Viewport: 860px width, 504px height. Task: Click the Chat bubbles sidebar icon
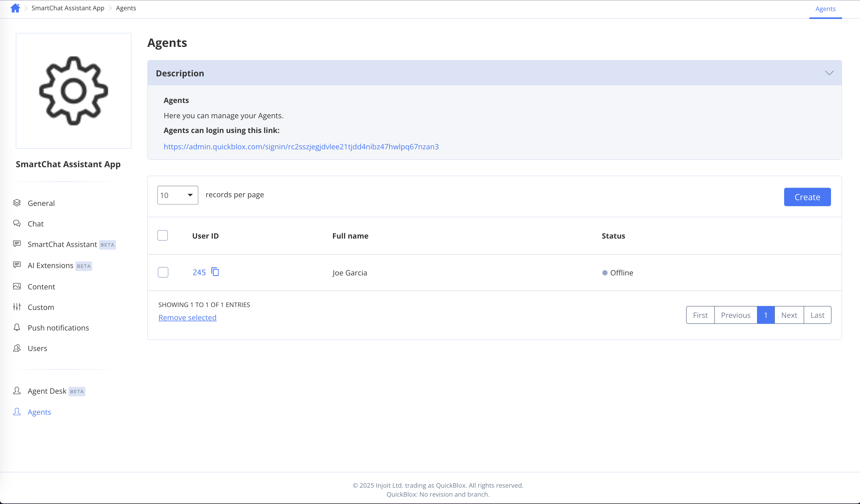(17, 223)
